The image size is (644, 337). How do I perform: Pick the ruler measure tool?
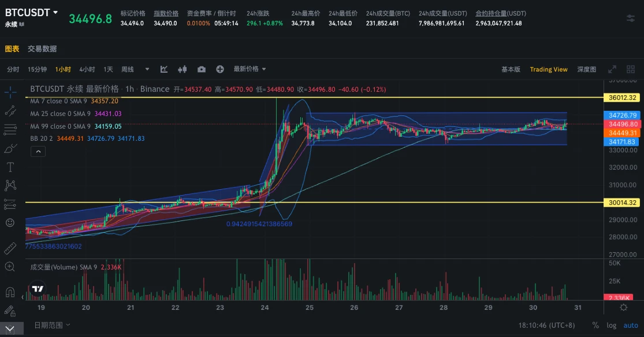[x=10, y=248]
